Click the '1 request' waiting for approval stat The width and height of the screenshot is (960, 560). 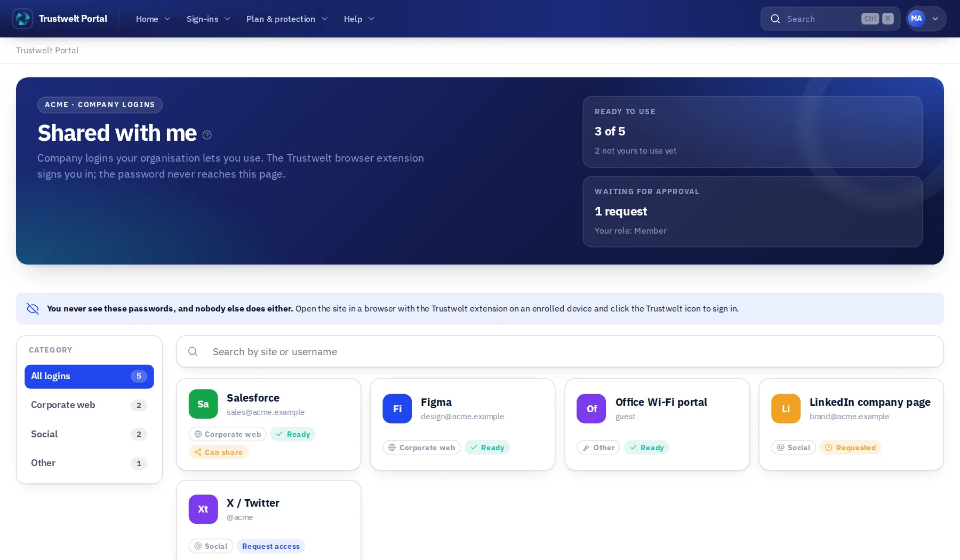tap(621, 212)
